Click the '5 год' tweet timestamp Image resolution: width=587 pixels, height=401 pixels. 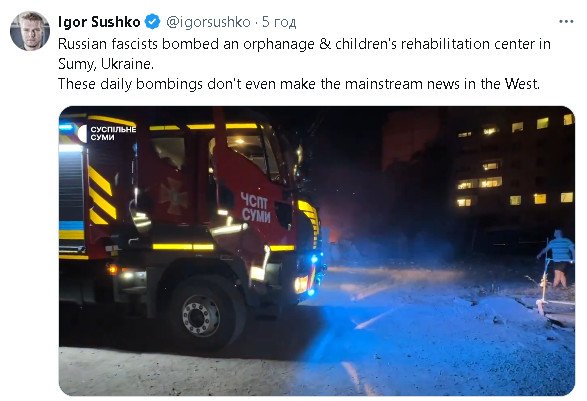279,22
